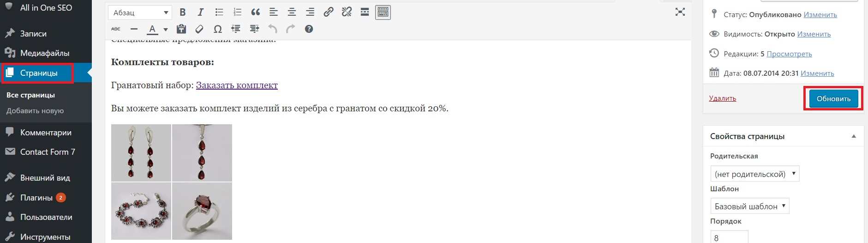Viewport: 868px width, 243px height.
Task: Open Страницы menu in sidebar
Action: click(x=38, y=73)
